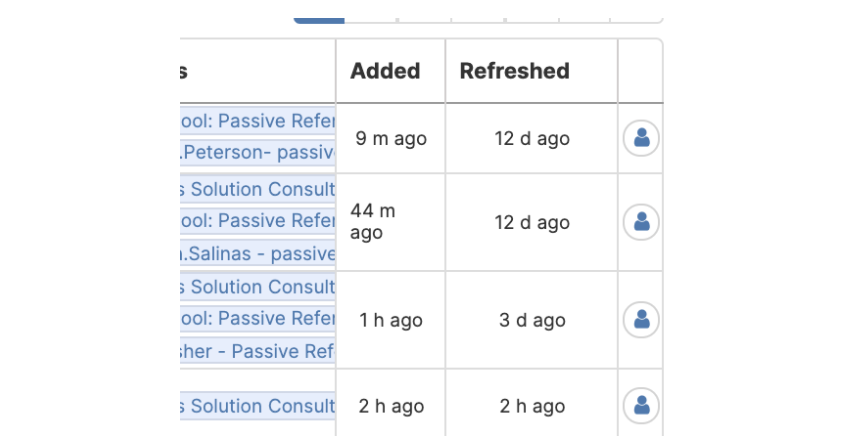
Task: Click the '2 h ago' refreshed cell
Action: pos(532,406)
